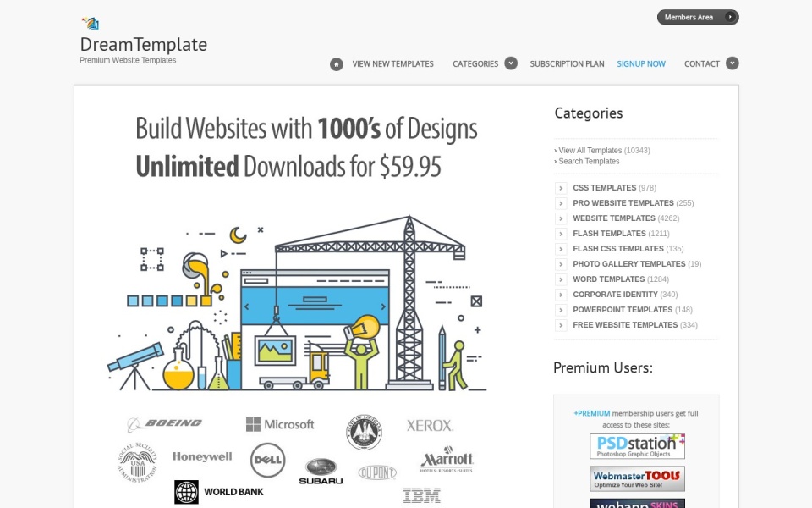The width and height of the screenshot is (812, 508).
Task: Click the Dell logo
Action: pyautogui.click(x=268, y=460)
